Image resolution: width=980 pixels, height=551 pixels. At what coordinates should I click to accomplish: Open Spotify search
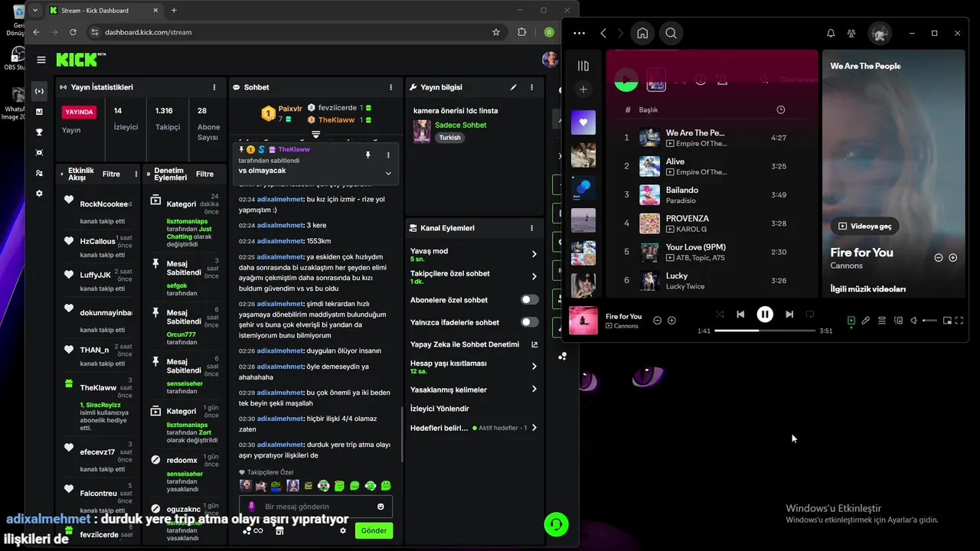click(x=671, y=33)
